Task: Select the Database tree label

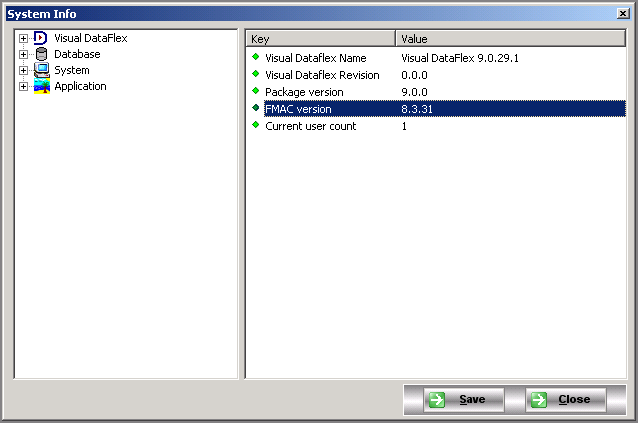Action: tap(77, 54)
